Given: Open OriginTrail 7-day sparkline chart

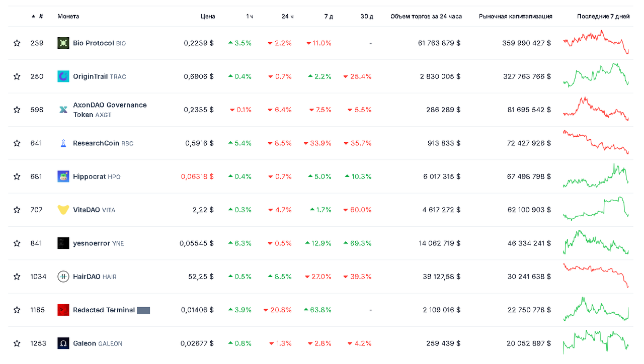Looking at the screenshot, I should coord(596,75).
